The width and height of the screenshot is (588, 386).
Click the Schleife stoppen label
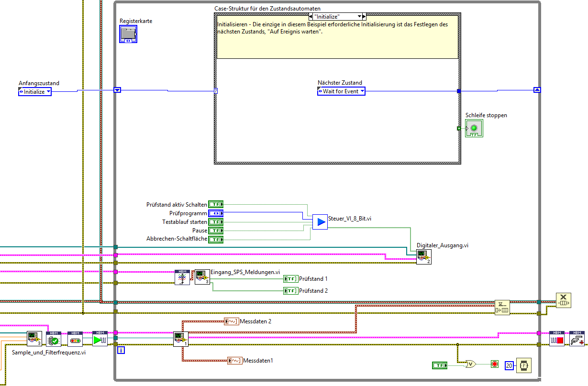[x=486, y=115]
